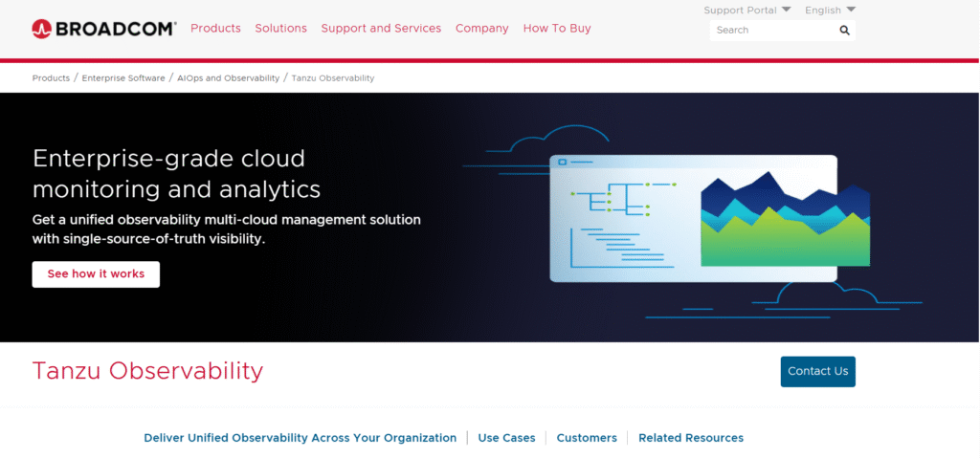
Task: Click the Products breadcrumb link
Action: 51,78
